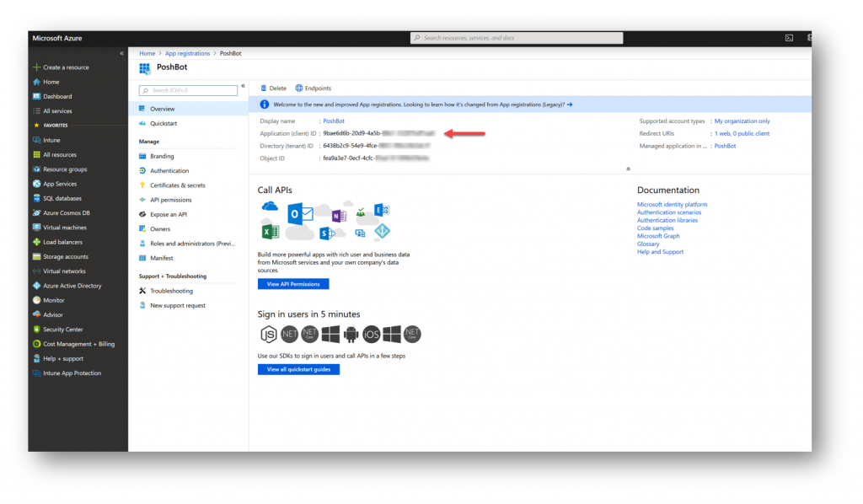The height and width of the screenshot is (504, 863).
Task: Open the Microsoft identity platform link
Action: click(x=672, y=205)
